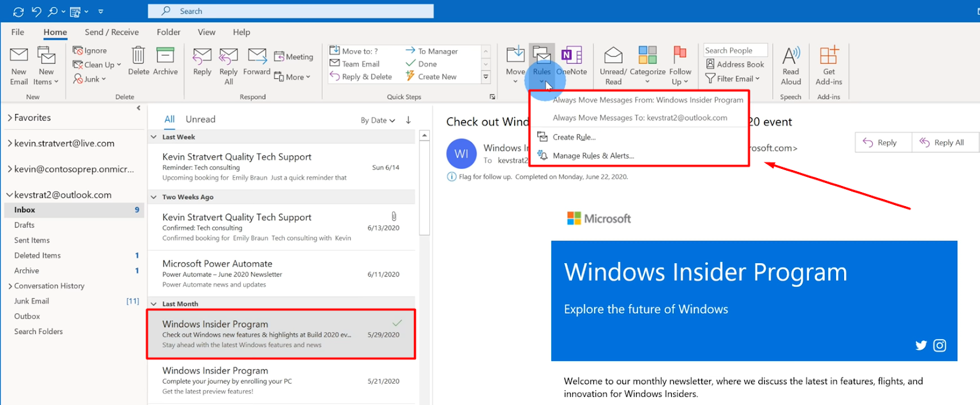Screen dimensions: 980x405
Task: Click the New Email icon
Action: [19, 55]
